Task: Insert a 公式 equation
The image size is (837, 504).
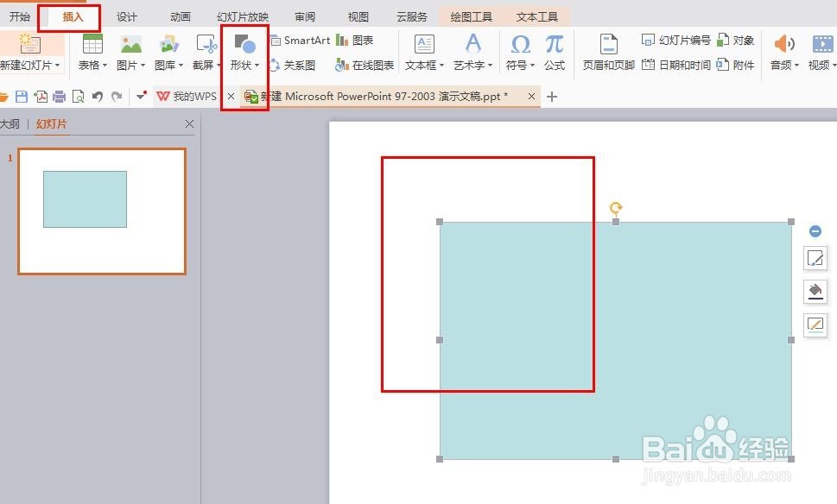Action: 554,52
